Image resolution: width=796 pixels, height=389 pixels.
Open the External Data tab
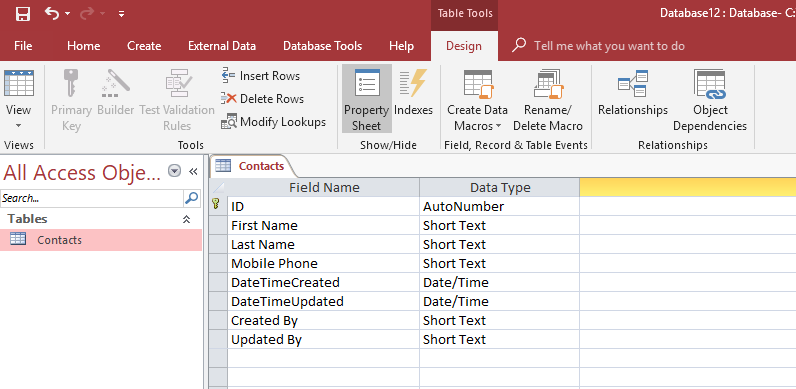click(x=222, y=46)
